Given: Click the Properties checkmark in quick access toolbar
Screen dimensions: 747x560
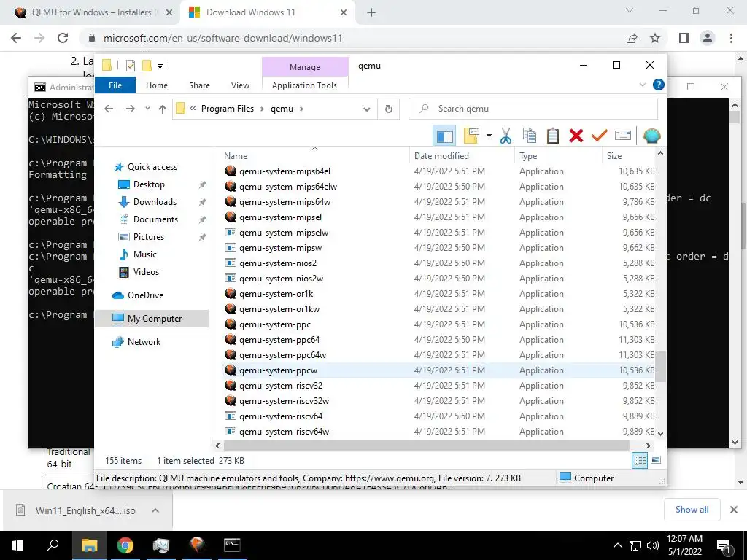Looking at the screenshot, I should coord(130,66).
